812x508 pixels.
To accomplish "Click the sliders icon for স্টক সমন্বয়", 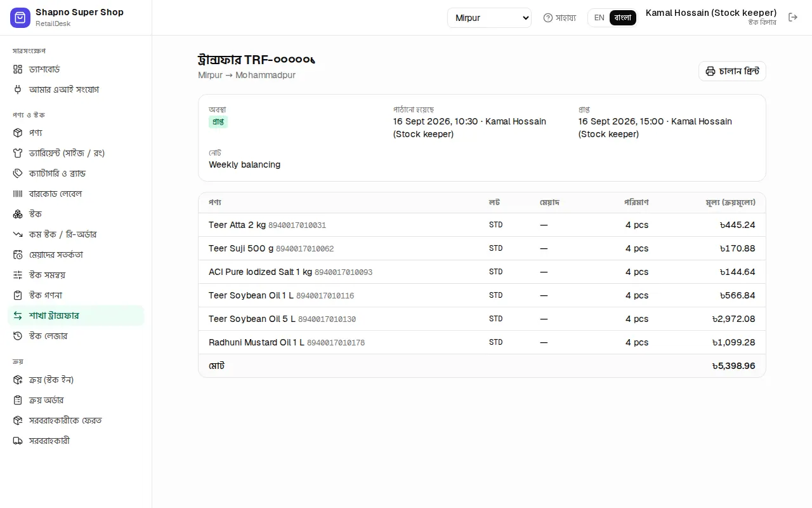I will point(18,275).
